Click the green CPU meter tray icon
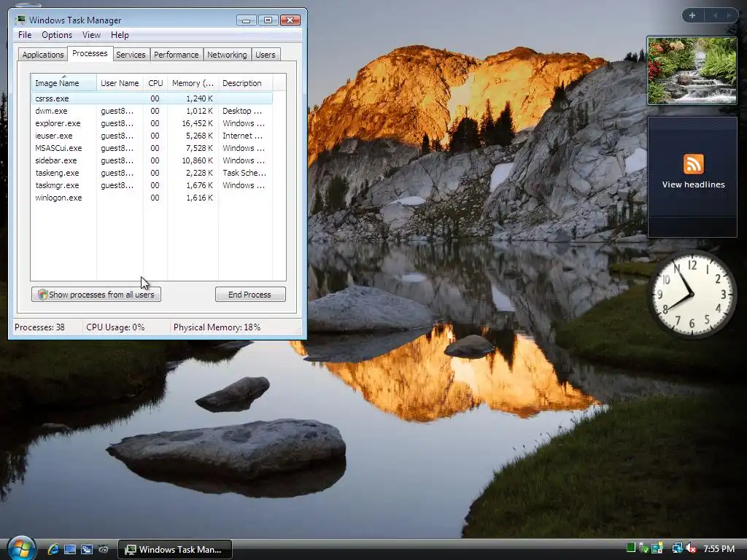The width and height of the screenshot is (747, 560). pyautogui.click(x=631, y=548)
